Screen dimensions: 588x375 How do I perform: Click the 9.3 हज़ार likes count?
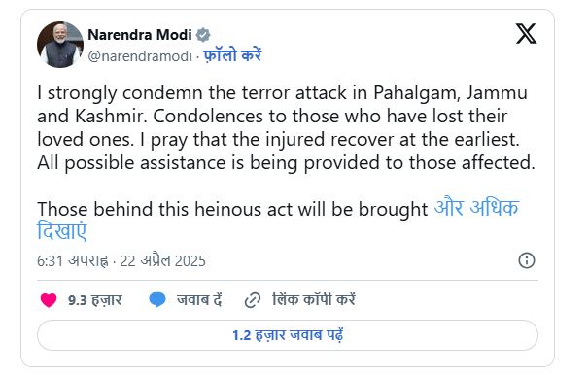coord(95,300)
